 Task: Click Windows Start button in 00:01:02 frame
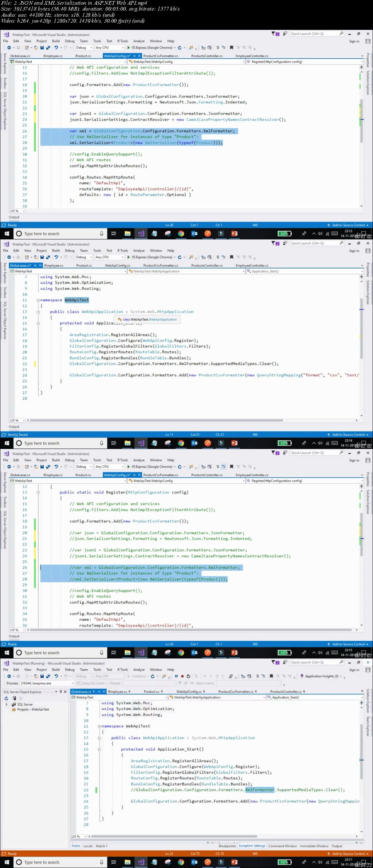(x=7, y=234)
